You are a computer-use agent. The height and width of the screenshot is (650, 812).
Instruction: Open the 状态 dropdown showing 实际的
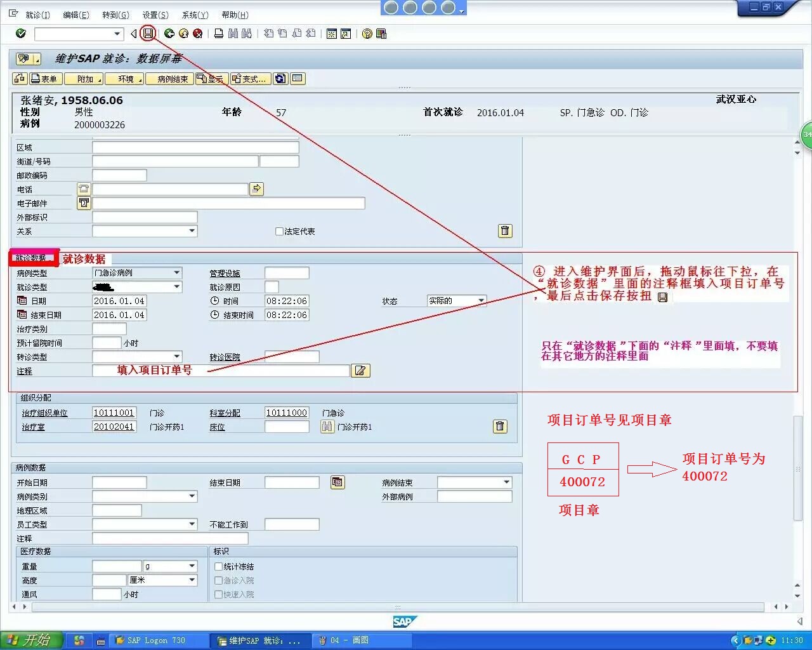click(x=481, y=301)
